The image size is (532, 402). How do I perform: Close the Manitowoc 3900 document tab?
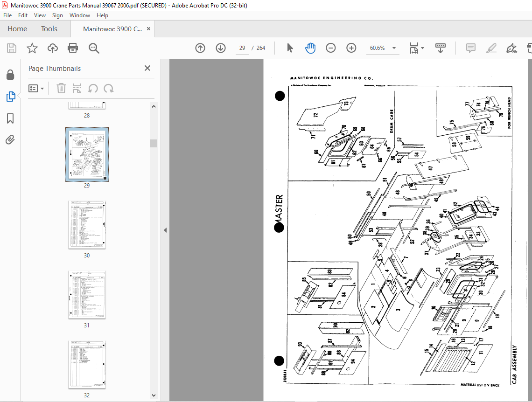click(148, 29)
